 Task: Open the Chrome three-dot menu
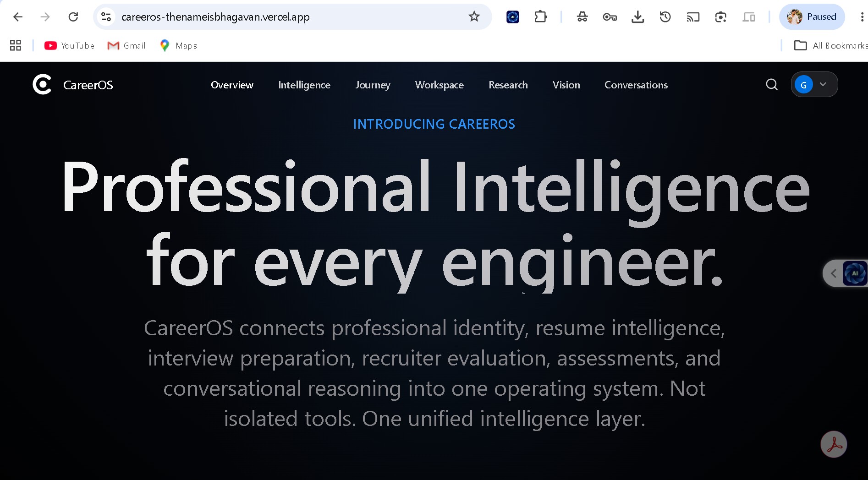point(862,17)
